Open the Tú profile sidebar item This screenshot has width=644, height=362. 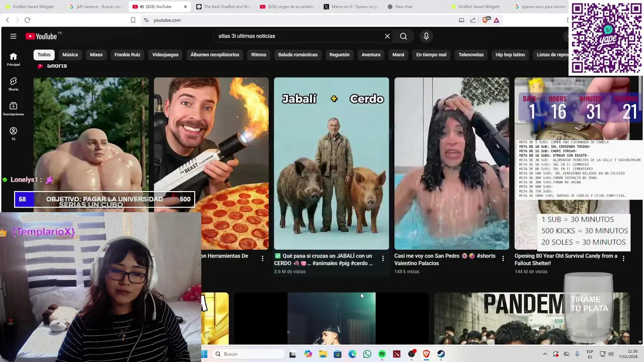14,133
